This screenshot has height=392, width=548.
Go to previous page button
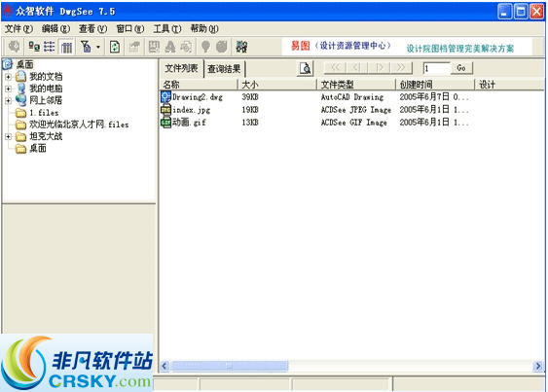click(x=356, y=68)
